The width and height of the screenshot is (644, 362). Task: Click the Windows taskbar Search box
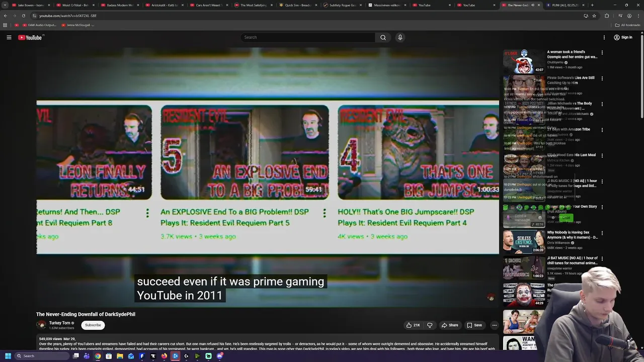pos(41,356)
